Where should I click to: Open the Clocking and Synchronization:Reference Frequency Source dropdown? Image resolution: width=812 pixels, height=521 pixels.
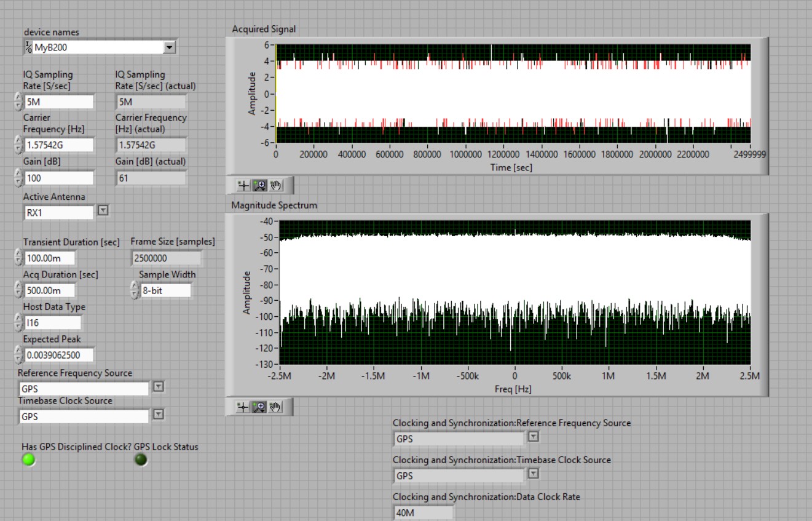point(534,437)
